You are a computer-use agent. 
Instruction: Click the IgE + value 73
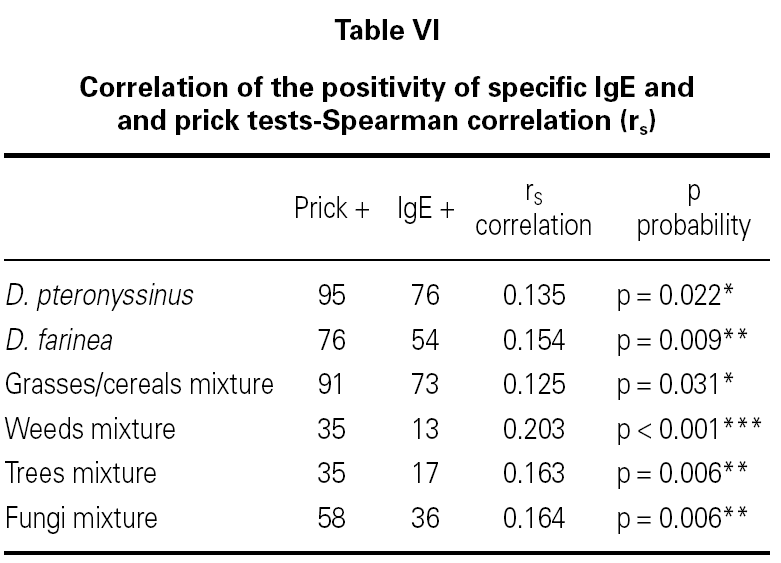(425, 385)
